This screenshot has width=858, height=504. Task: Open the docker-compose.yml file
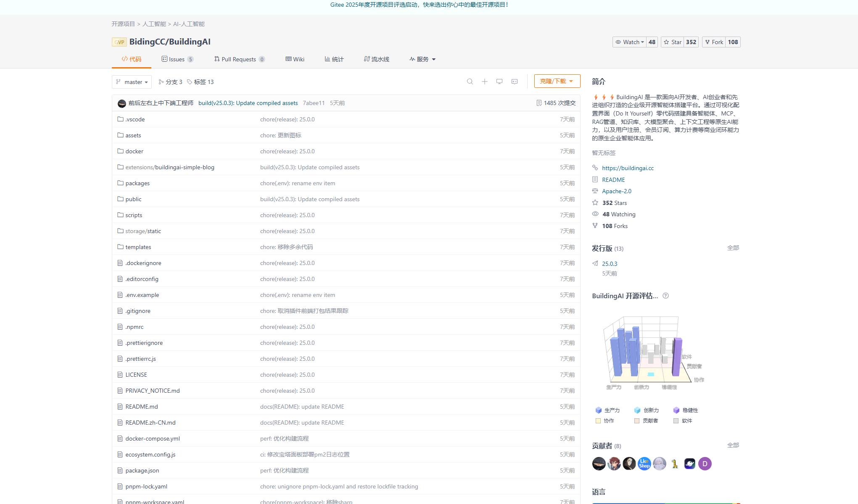pyautogui.click(x=152, y=438)
